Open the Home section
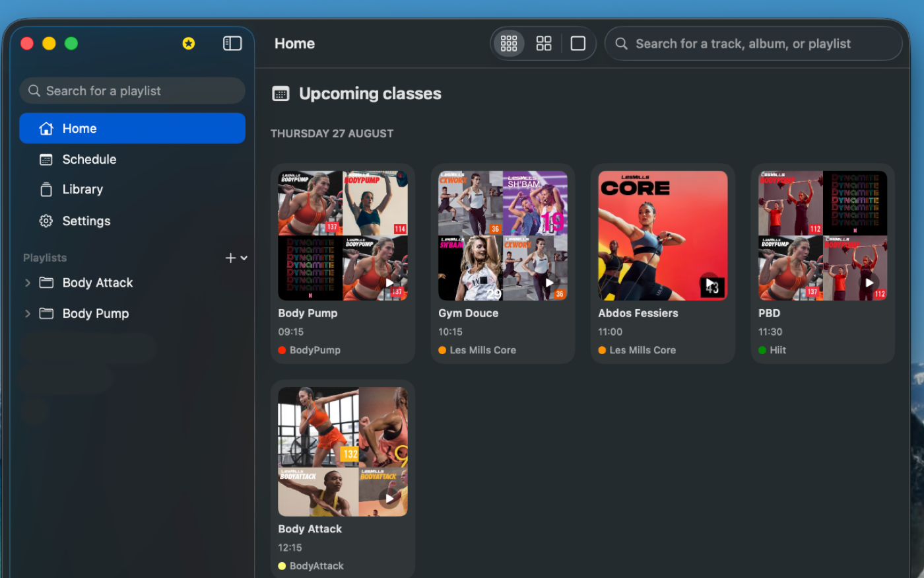This screenshot has height=578, width=924. [133, 128]
